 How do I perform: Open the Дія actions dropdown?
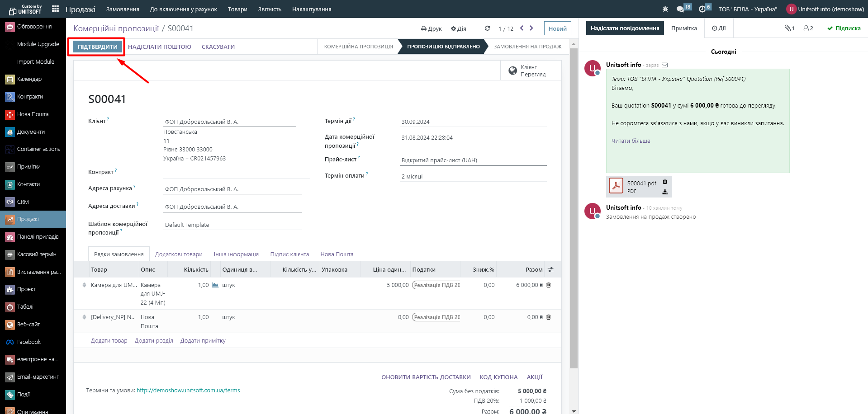(x=458, y=29)
